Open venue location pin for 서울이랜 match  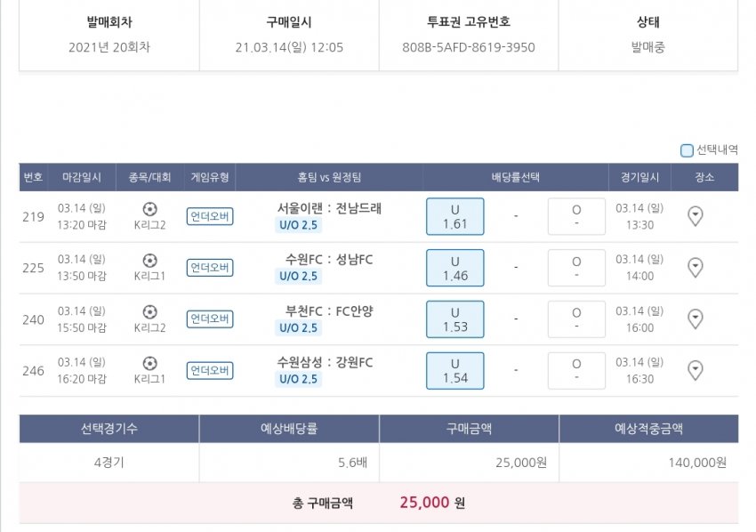point(696,216)
